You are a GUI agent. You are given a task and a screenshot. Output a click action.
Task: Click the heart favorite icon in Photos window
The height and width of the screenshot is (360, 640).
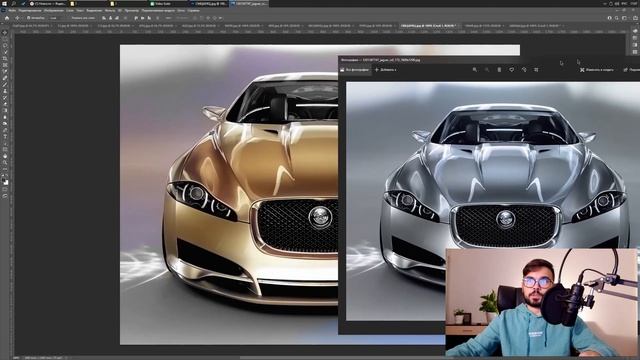(x=511, y=70)
